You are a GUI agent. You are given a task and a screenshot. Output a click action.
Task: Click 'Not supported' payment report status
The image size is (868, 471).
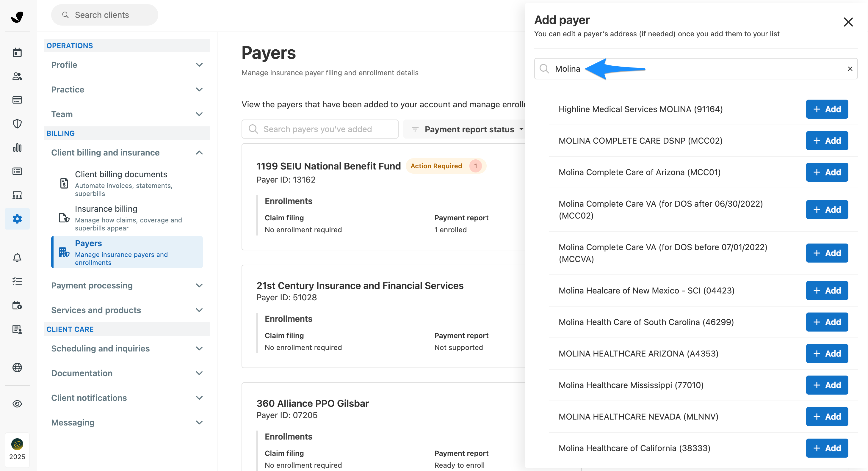click(458, 347)
